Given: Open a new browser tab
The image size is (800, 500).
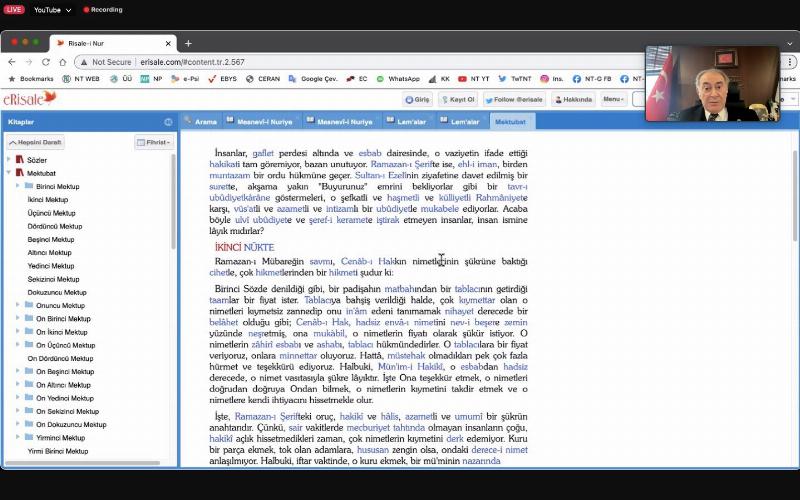Looking at the screenshot, I should 188,43.
